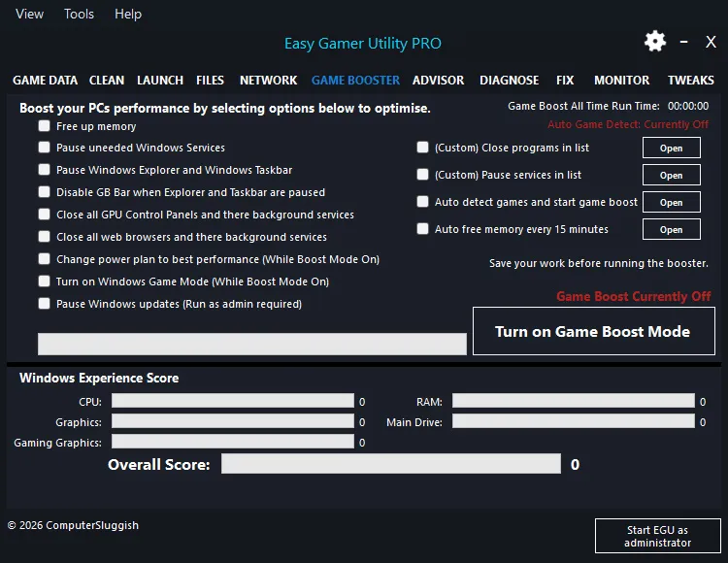
Task: Click the Main Drive score bar
Action: click(x=574, y=421)
